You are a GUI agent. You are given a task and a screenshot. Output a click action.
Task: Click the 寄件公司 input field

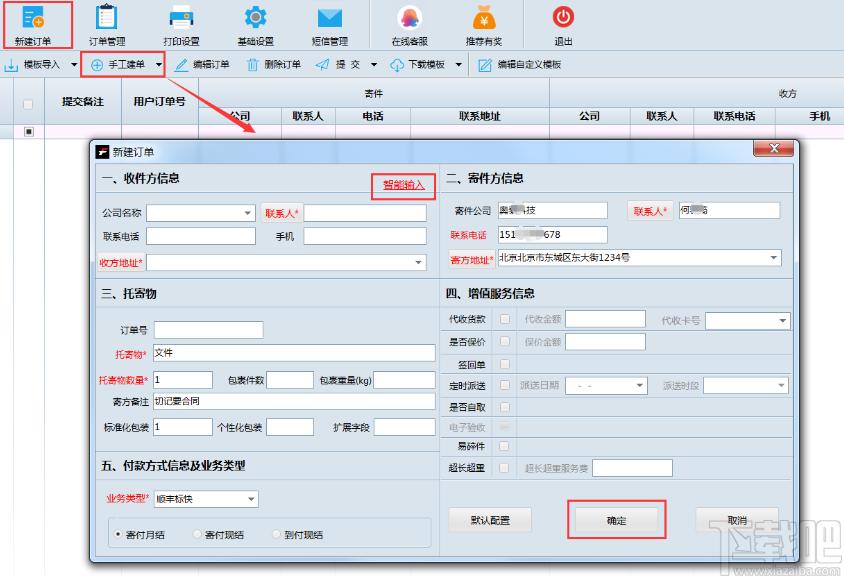click(x=553, y=210)
